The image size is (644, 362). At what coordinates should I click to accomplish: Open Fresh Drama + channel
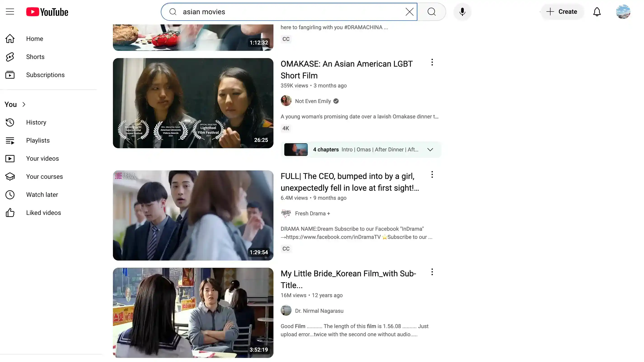tap(312, 213)
